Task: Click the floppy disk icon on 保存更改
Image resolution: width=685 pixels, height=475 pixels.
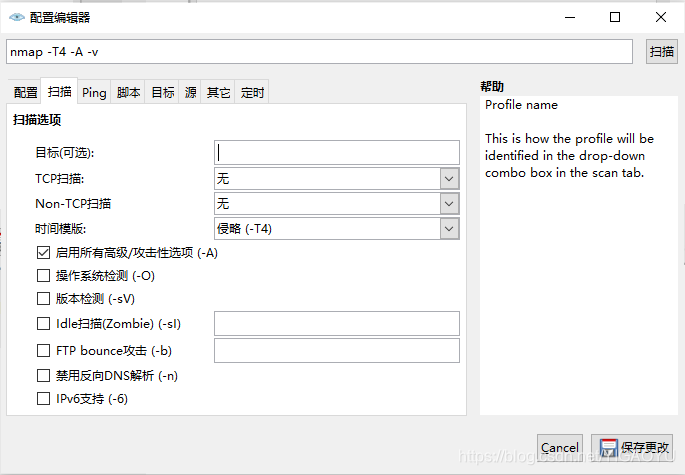Action: tap(608, 447)
